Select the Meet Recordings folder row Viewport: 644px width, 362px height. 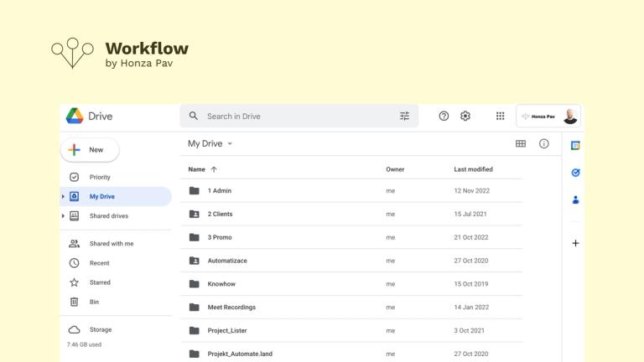pyautogui.click(x=351, y=307)
